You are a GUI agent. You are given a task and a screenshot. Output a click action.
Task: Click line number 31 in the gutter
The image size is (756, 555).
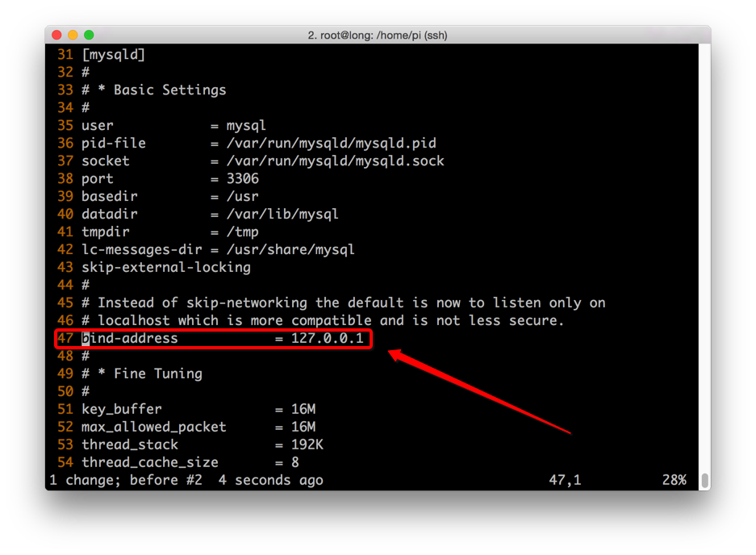[x=65, y=55]
